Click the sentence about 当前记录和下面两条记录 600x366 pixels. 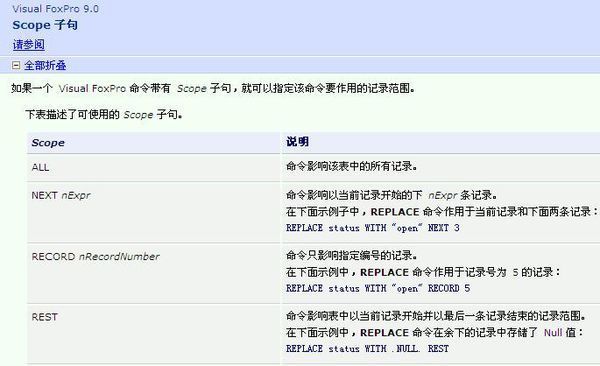coord(442,212)
